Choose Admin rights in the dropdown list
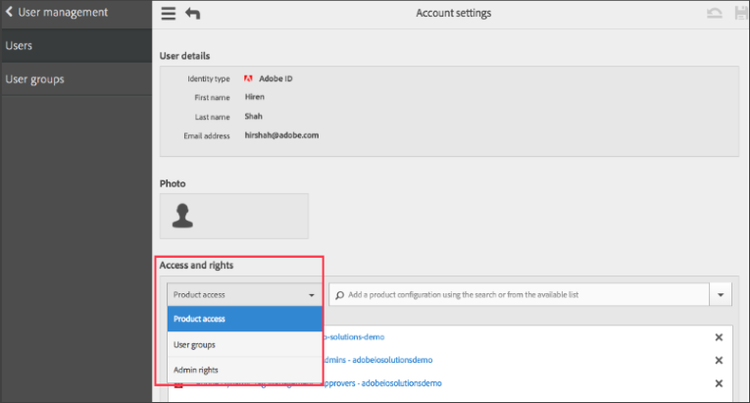The width and height of the screenshot is (750, 403). click(x=244, y=370)
